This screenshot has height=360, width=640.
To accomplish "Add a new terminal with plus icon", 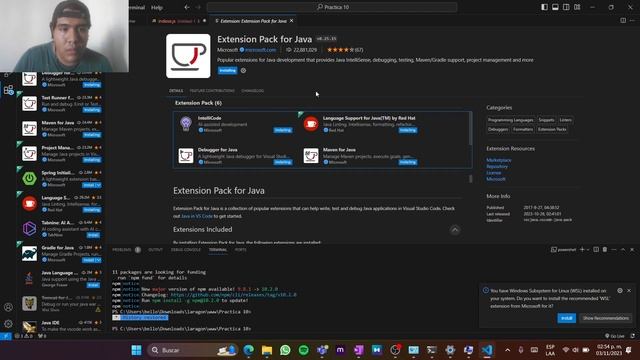I will pyautogui.click(x=582, y=249).
